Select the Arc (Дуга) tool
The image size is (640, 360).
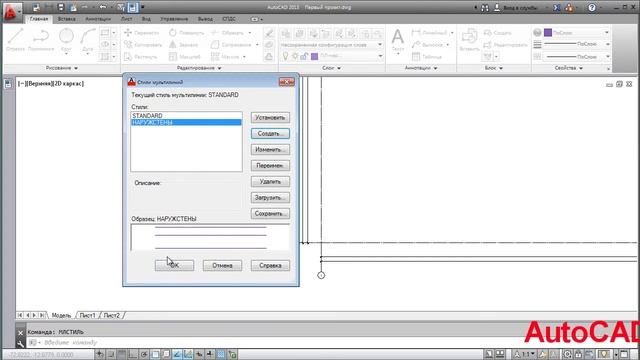[88, 41]
